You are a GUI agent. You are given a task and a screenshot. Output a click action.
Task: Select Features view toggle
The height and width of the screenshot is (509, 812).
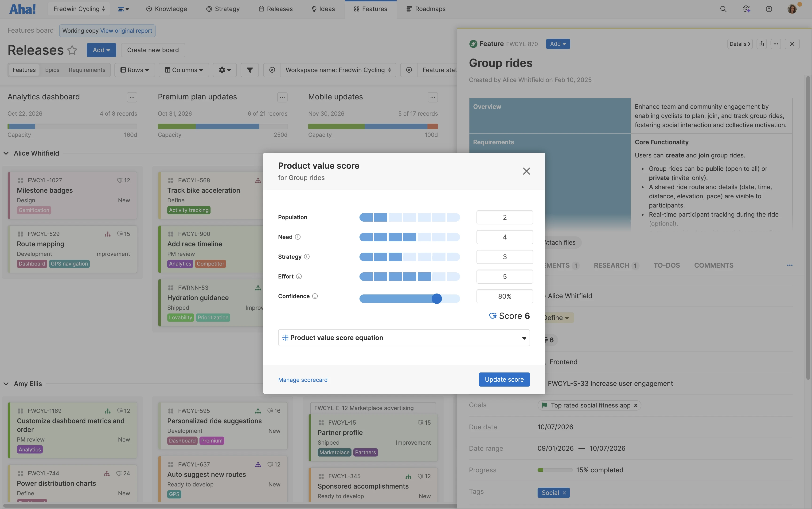[24, 70]
